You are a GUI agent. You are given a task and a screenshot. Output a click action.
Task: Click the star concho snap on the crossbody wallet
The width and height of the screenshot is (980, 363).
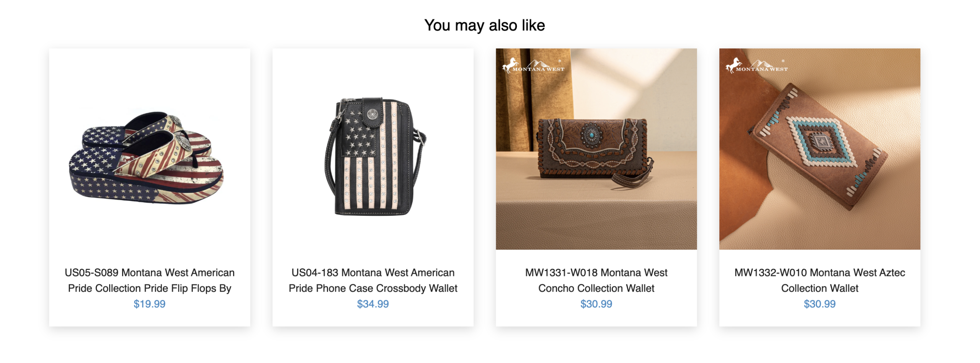(x=371, y=114)
